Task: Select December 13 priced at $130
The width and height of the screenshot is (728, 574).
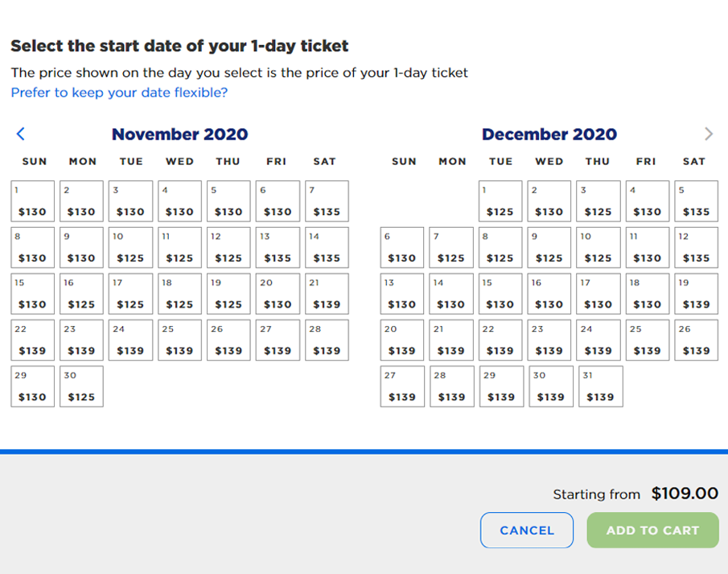Action: click(402, 295)
